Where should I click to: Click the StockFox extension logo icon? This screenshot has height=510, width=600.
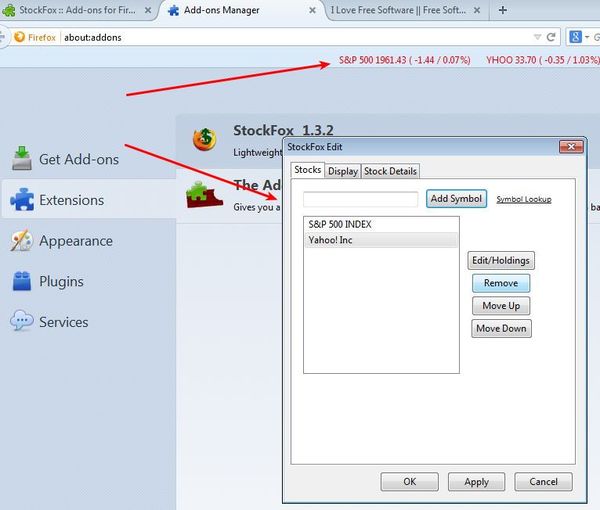pos(205,139)
